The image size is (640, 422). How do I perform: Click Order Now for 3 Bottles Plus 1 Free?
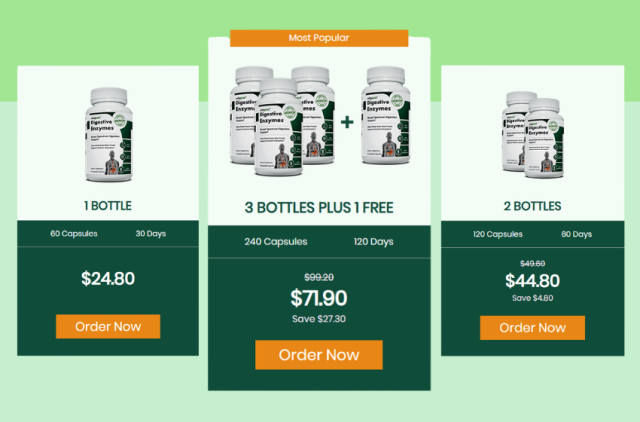pos(319,355)
